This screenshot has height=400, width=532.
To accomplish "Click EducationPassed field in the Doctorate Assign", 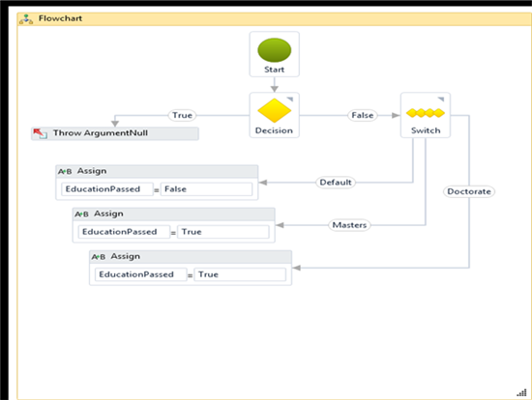I will click(141, 274).
